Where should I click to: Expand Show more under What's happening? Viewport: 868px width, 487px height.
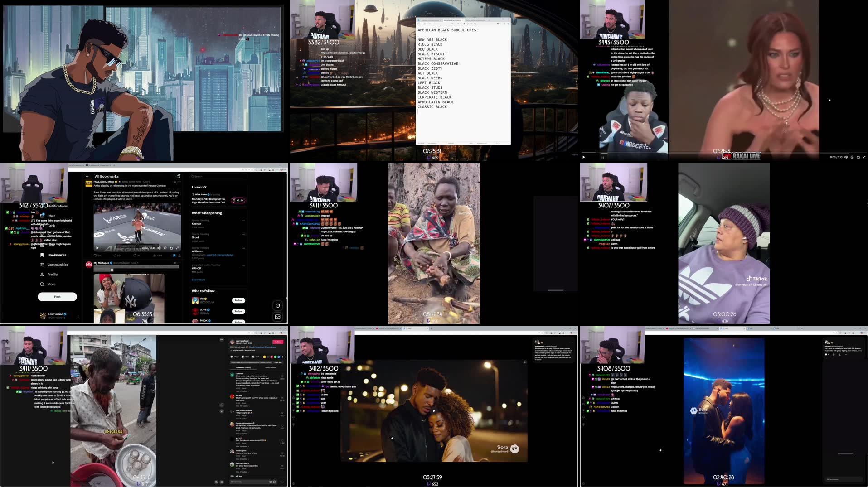click(x=199, y=280)
